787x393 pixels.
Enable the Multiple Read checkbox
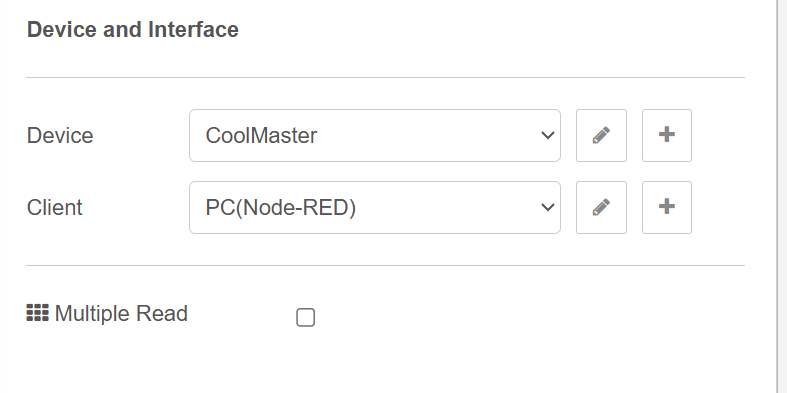point(306,318)
